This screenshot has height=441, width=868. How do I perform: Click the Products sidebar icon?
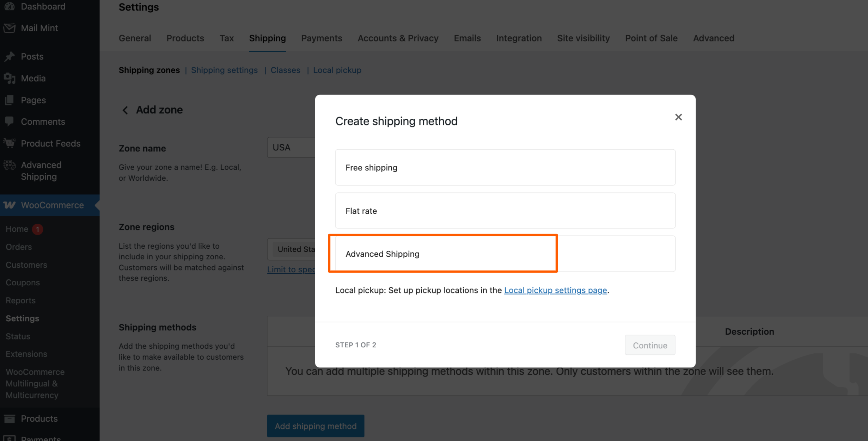coord(10,418)
